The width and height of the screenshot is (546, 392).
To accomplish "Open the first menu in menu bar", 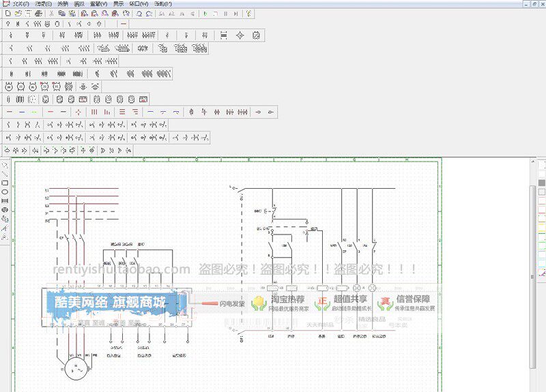I will 20,4.
